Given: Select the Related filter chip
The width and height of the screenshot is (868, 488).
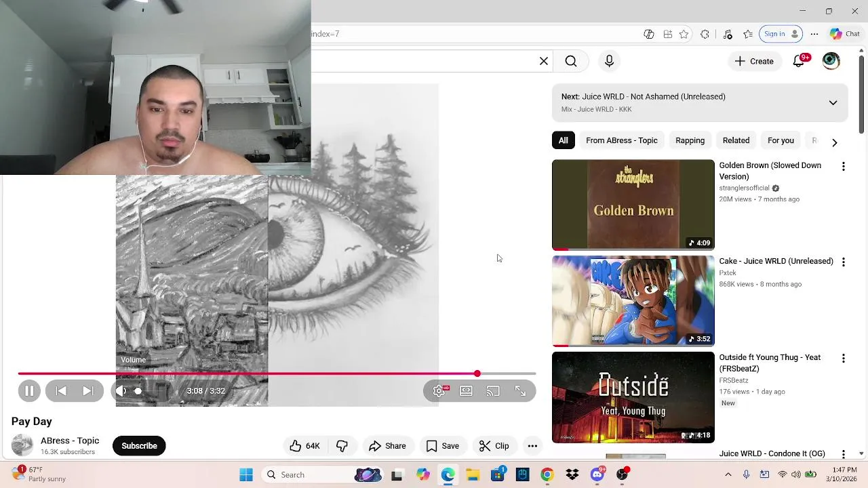Looking at the screenshot, I should [736, 140].
